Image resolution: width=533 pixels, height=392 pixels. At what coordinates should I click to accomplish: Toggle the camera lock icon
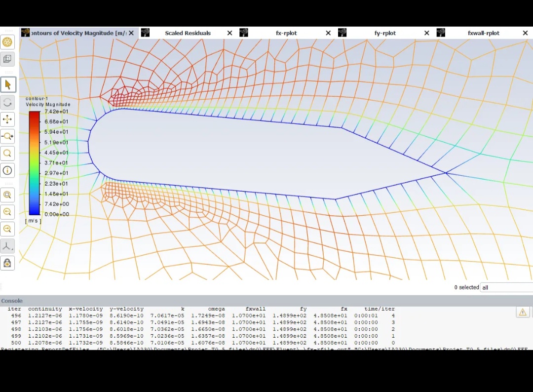(x=7, y=263)
